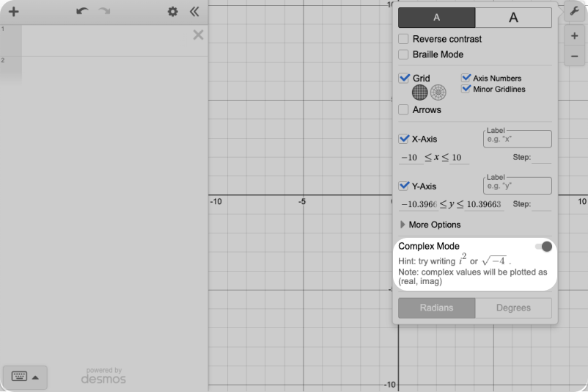Zoom in with the plus button

coord(574,36)
